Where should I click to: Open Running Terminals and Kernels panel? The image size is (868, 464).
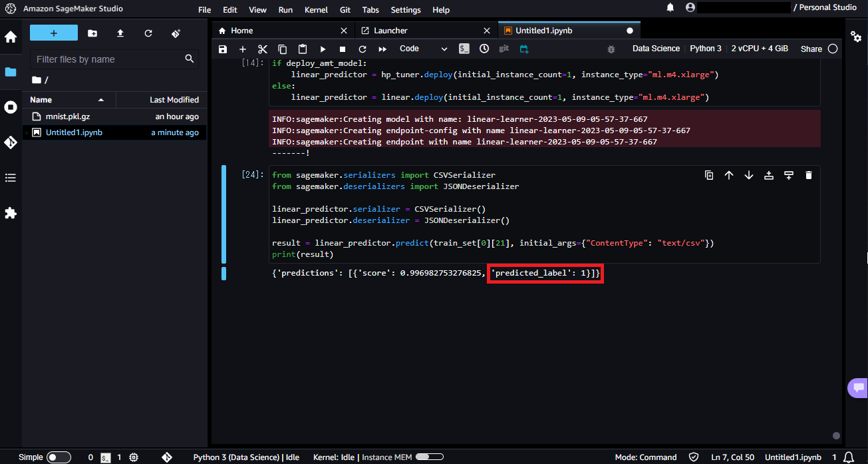(x=11, y=107)
